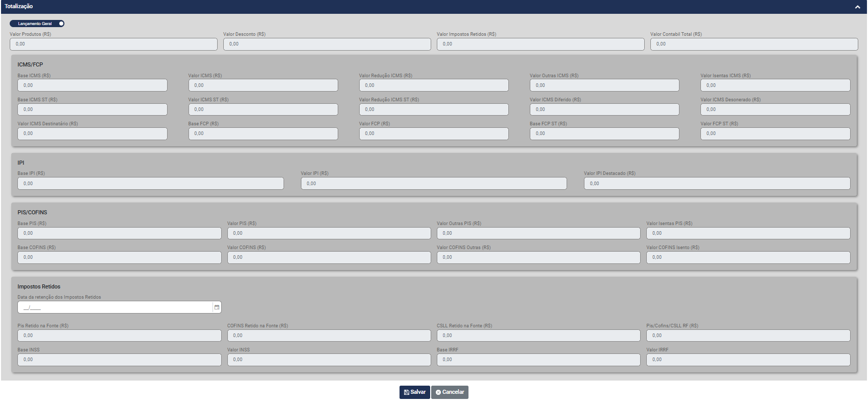The width and height of the screenshot is (868, 401).
Task: Select the CSLL Retido na Fonte input
Action: (538, 336)
